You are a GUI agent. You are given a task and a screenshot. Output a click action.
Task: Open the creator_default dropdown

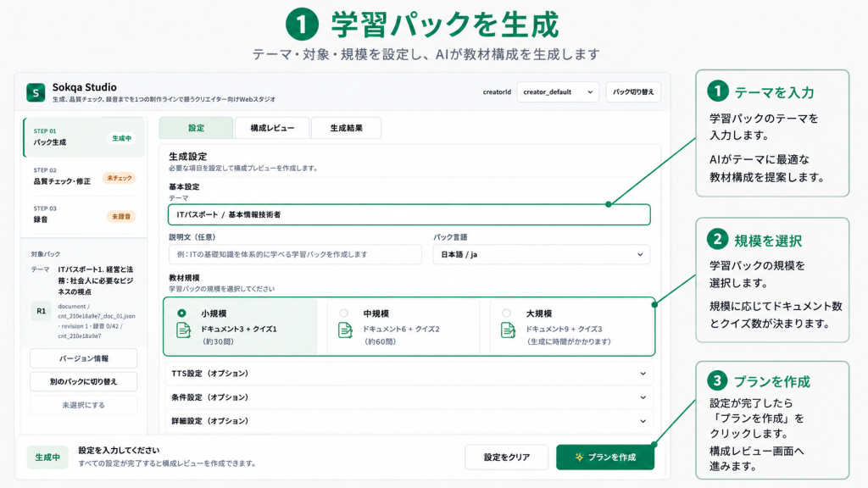point(558,91)
